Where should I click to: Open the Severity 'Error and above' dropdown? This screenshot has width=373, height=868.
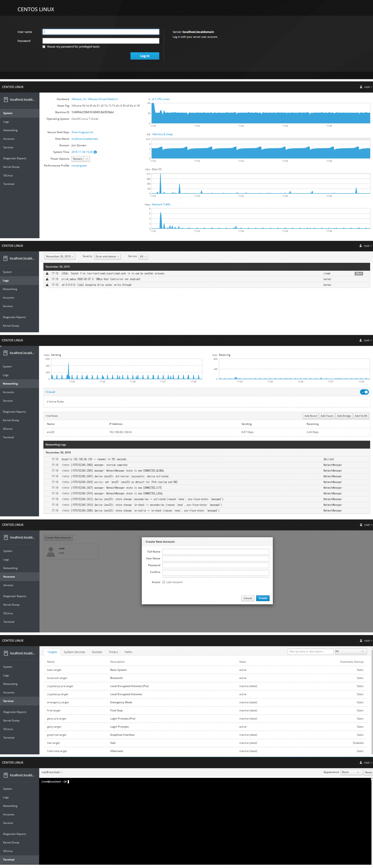[x=107, y=256]
